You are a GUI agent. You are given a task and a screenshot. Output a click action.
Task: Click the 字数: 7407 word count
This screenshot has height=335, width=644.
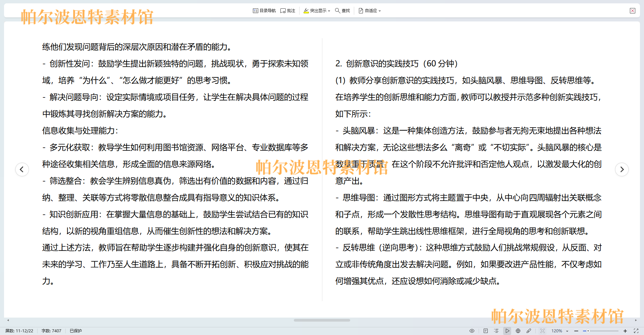51,331
